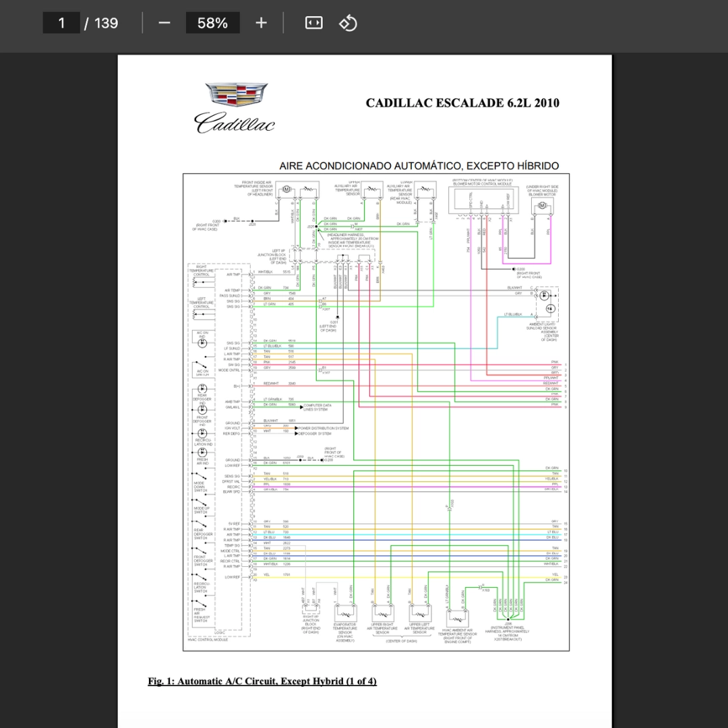
Task: Click the 'MODE CNTRL' pin label
Action: point(229,370)
